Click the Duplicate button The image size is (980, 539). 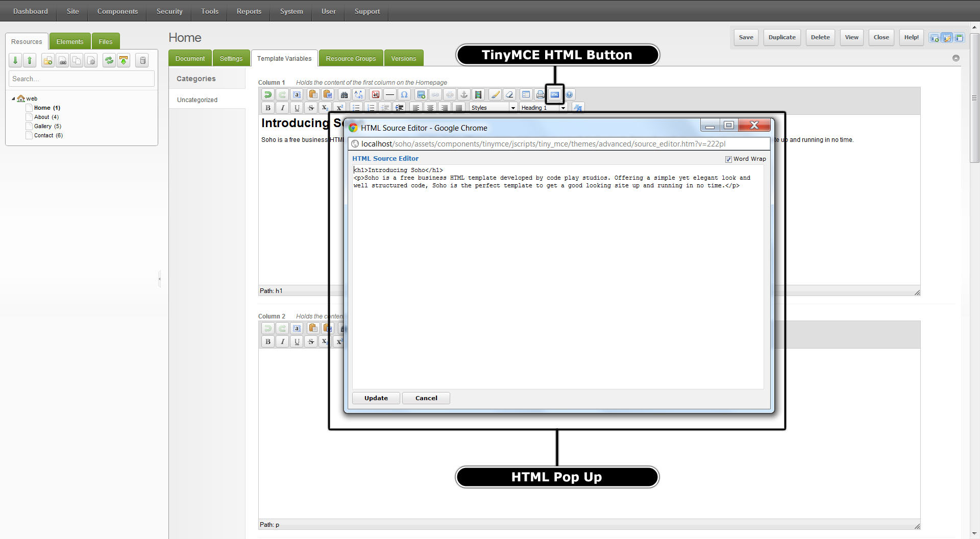point(782,37)
